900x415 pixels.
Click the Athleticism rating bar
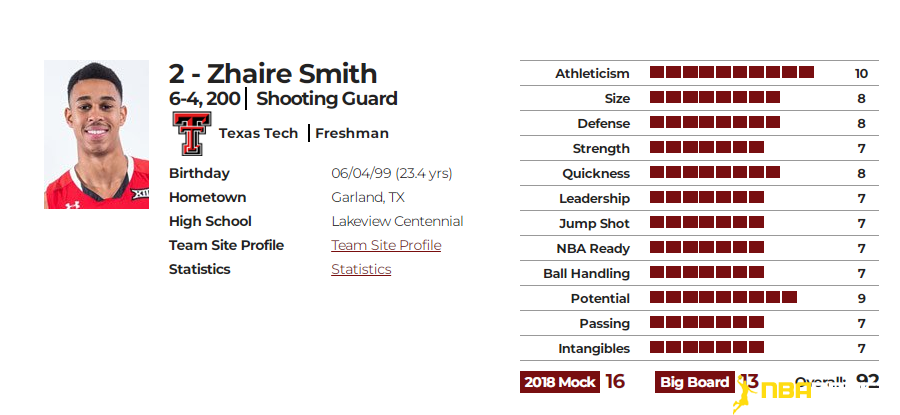(732, 72)
